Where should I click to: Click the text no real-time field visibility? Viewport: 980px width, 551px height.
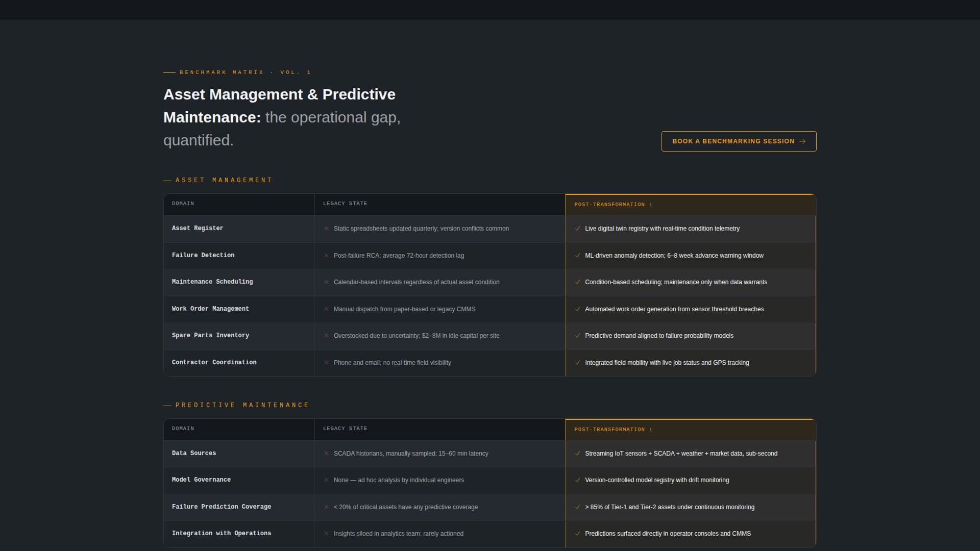point(417,363)
